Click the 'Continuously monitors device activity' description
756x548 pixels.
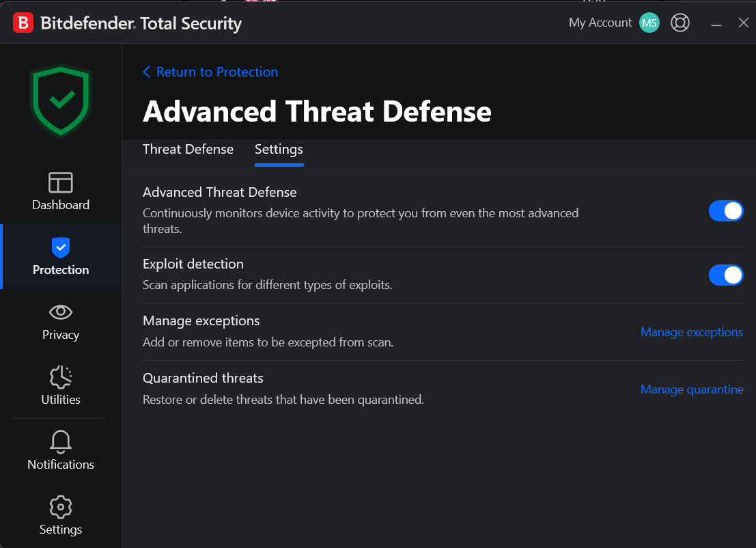(361, 221)
